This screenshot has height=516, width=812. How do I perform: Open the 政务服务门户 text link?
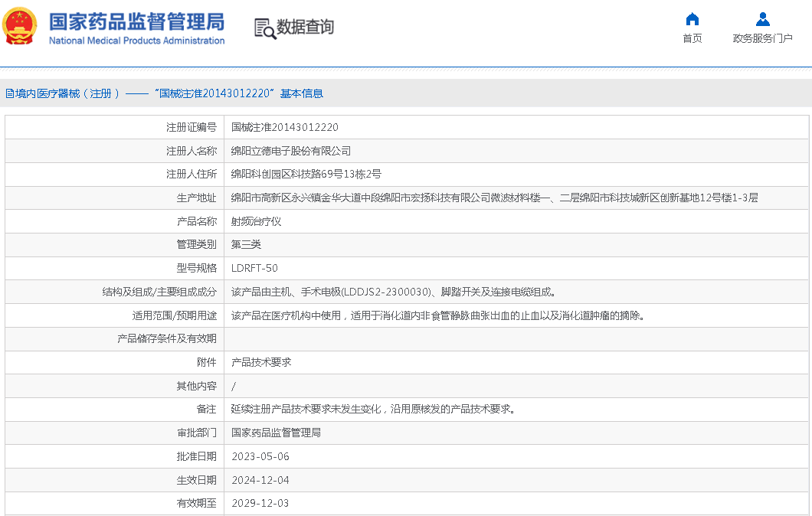[762, 38]
